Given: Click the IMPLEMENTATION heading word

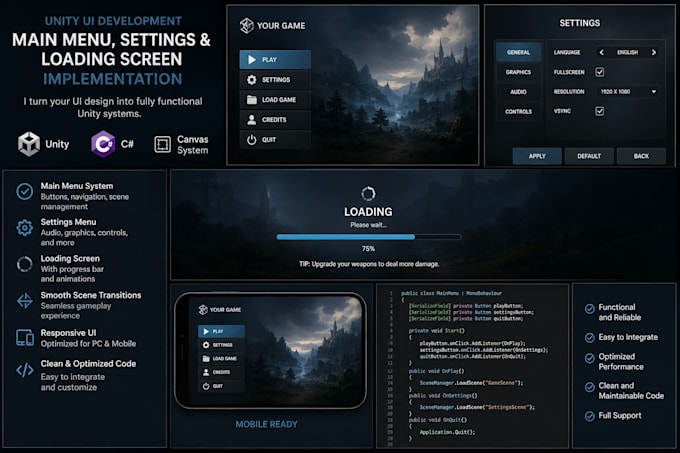Looking at the screenshot, I should click(112, 79).
